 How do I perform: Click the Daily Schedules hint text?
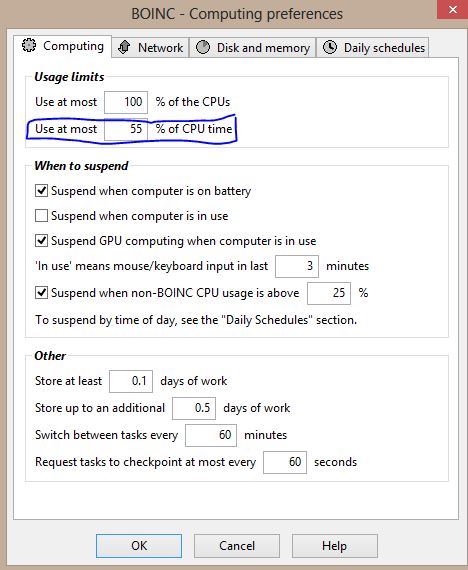[196, 320]
